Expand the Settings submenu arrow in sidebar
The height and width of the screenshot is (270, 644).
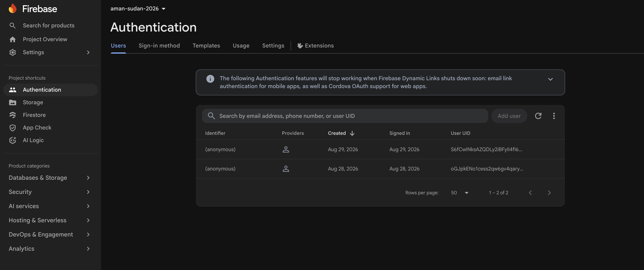pyautogui.click(x=88, y=52)
